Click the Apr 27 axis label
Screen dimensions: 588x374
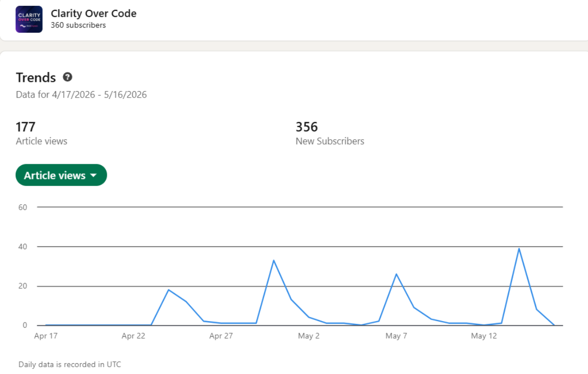[x=221, y=336]
